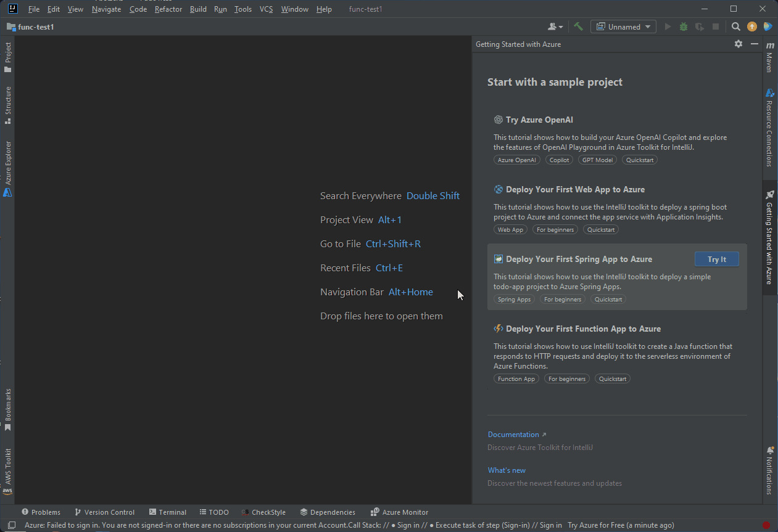Open the VCS menu
Viewport: 778px width, 532px height.
(266, 9)
